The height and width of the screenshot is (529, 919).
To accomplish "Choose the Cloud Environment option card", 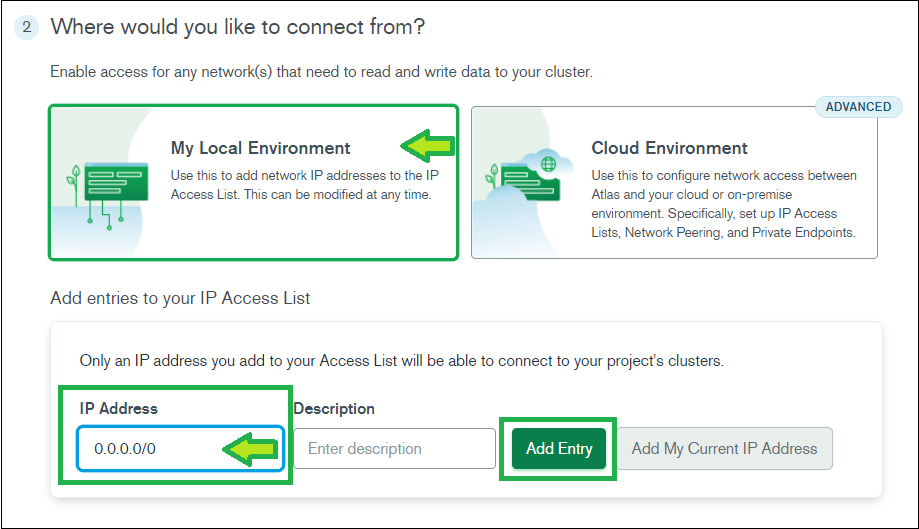I will click(x=674, y=182).
